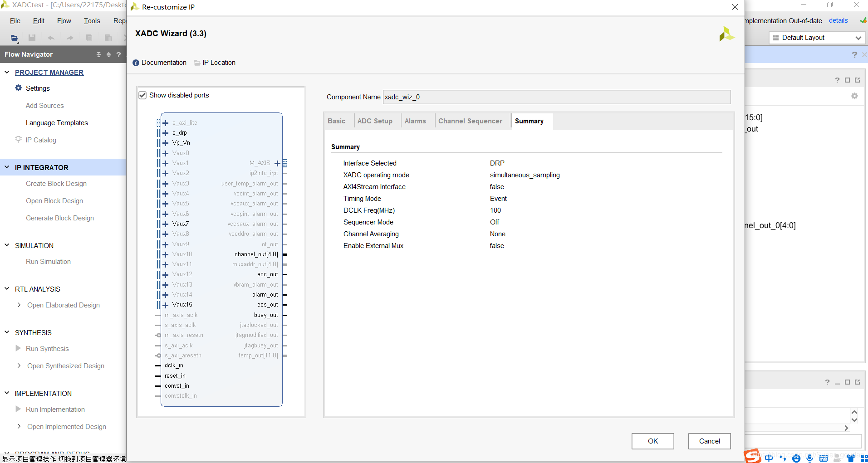Screen dimensions: 868x463
Task: Collapse IMPLEMENTATION section
Action: tap(7, 393)
